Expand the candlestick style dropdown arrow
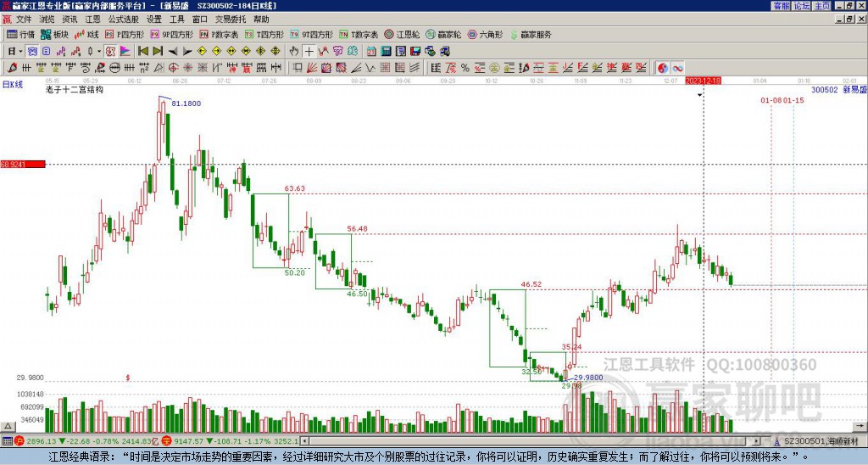Image resolution: width=868 pixels, height=465 pixels. pos(99,52)
